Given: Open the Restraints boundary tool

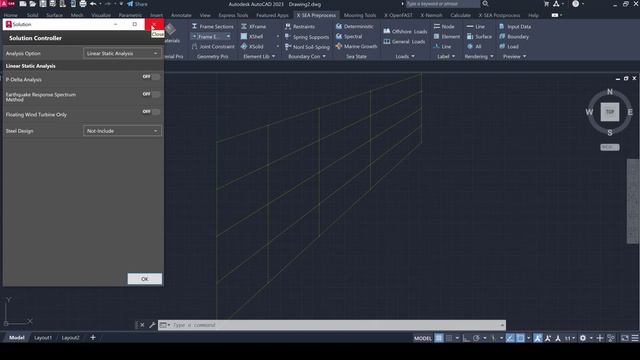Looking at the screenshot, I should pos(300,27).
